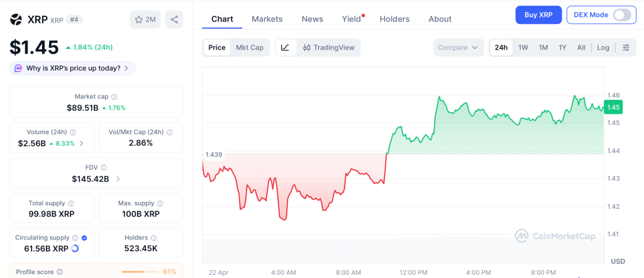
Task: Open chart settings sliders icon
Action: click(626, 48)
